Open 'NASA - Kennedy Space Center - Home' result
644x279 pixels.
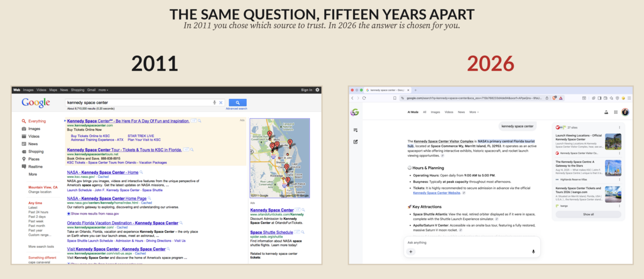click(103, 172)
